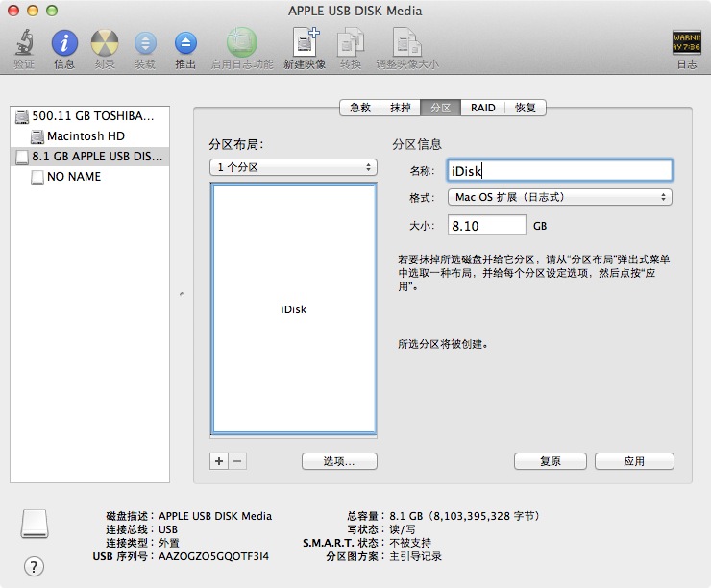
Task: Open the 格式 Mac OS 扩展 dropdown
Action: [560, 197]
